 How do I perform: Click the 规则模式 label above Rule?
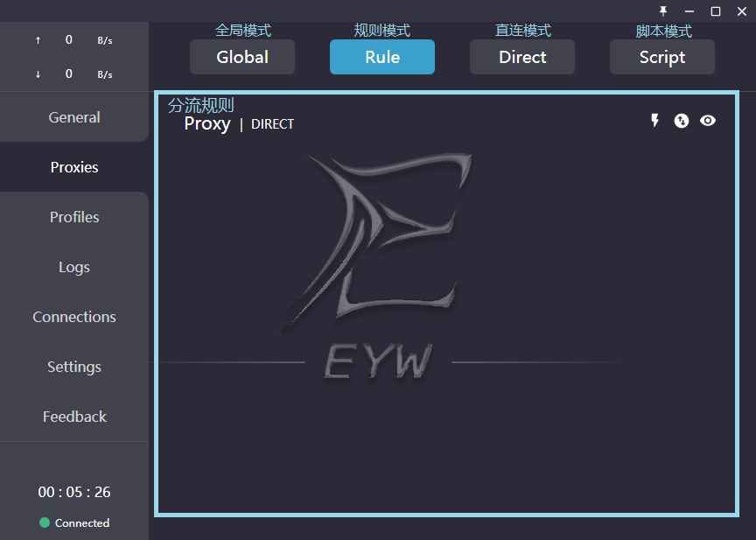(x=382, y=31)
